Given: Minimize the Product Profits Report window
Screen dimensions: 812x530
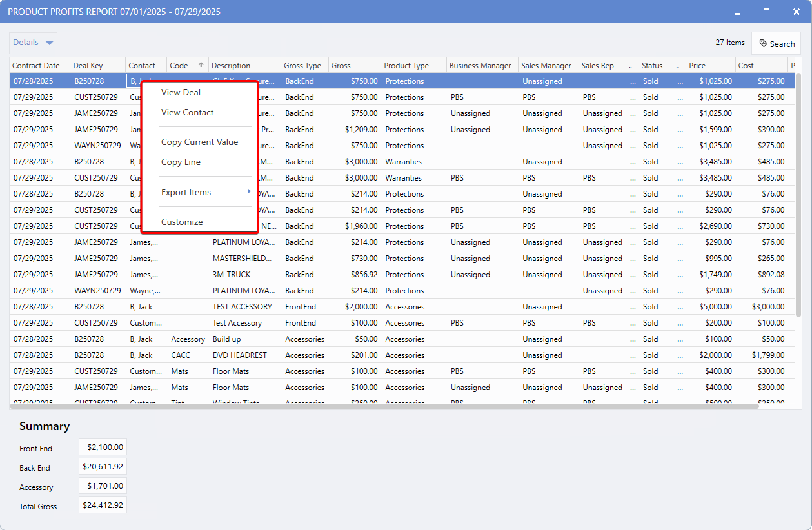Looking at the screenshot, I should 737,12.
